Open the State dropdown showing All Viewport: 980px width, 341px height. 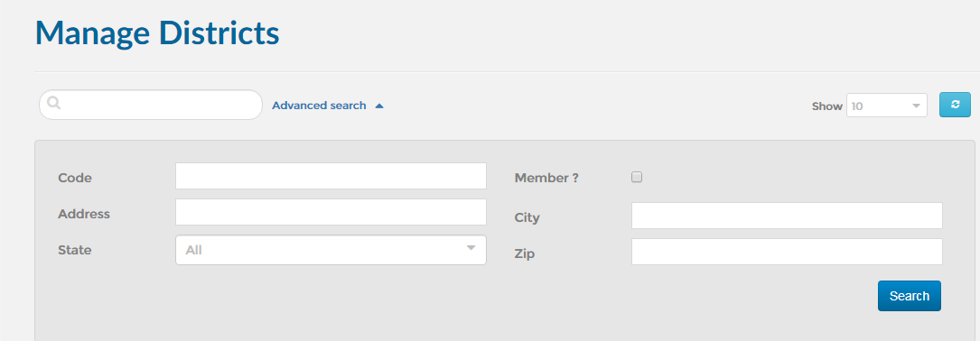pyautogui.click(x=331, y=250)
